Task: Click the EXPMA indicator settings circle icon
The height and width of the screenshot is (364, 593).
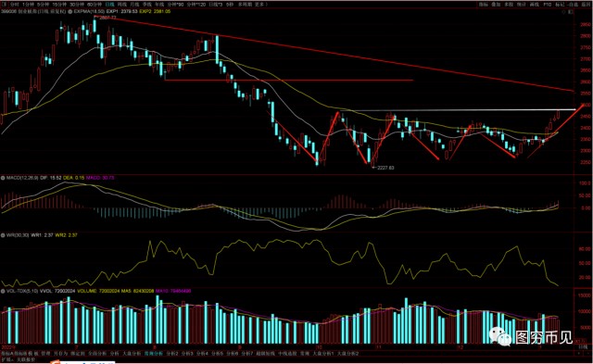Action: (70, 12)
